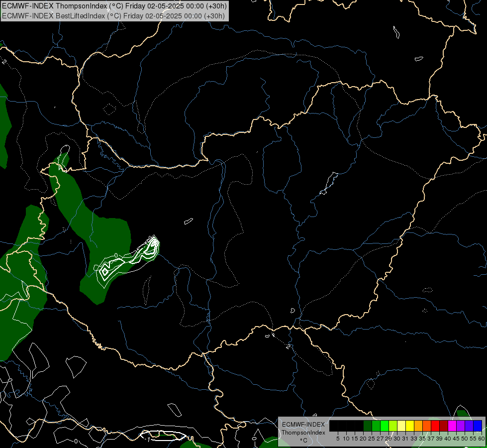The height and width of the screenshot is (448, 487).
Task: Pick the bright green 27–29 legend swatch
Action: [x=385, y=426]
